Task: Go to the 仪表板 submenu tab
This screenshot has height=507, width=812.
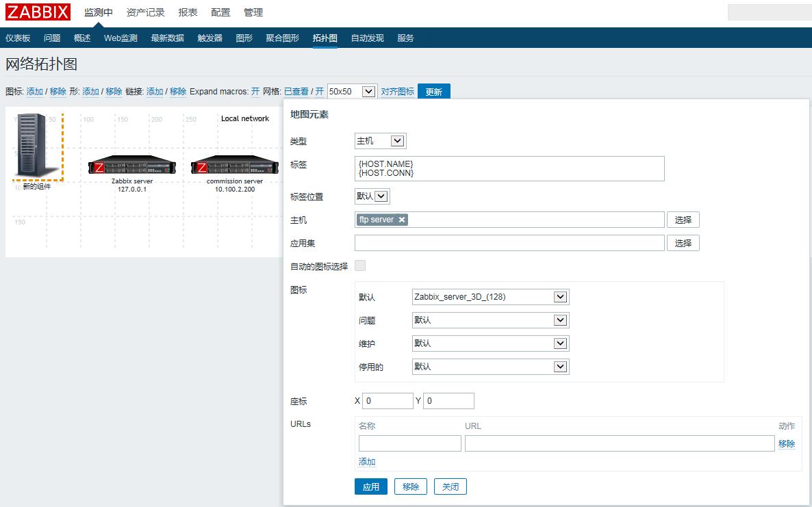Action: point(18,38)
